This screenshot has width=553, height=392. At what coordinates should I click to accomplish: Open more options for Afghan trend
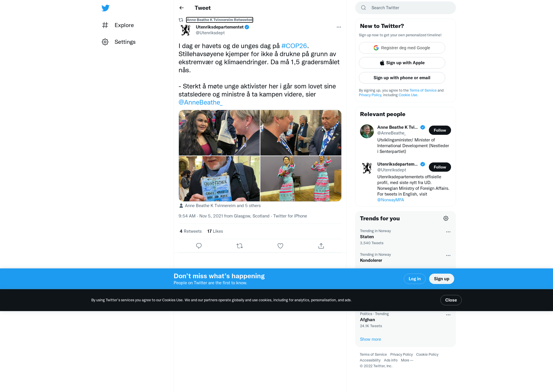(448, 315)
